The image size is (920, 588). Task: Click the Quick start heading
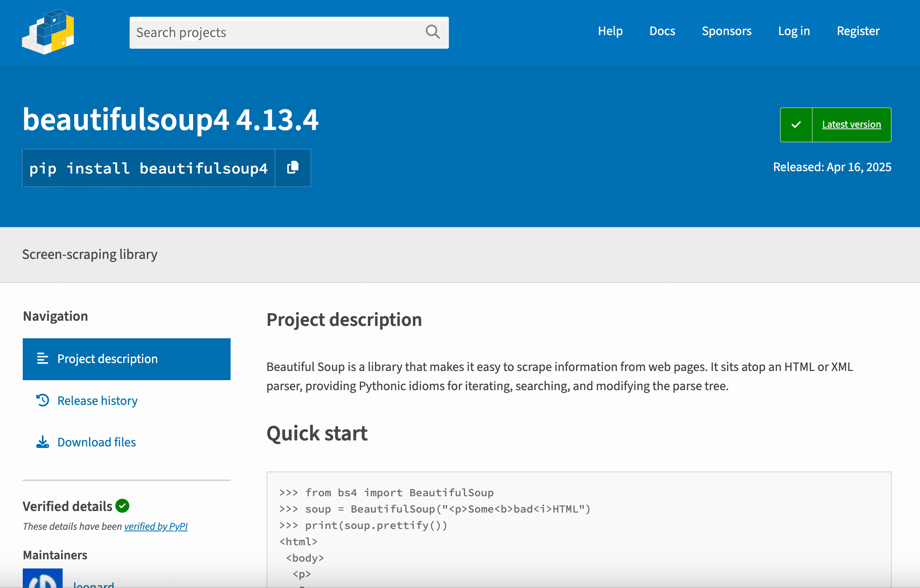317,433
